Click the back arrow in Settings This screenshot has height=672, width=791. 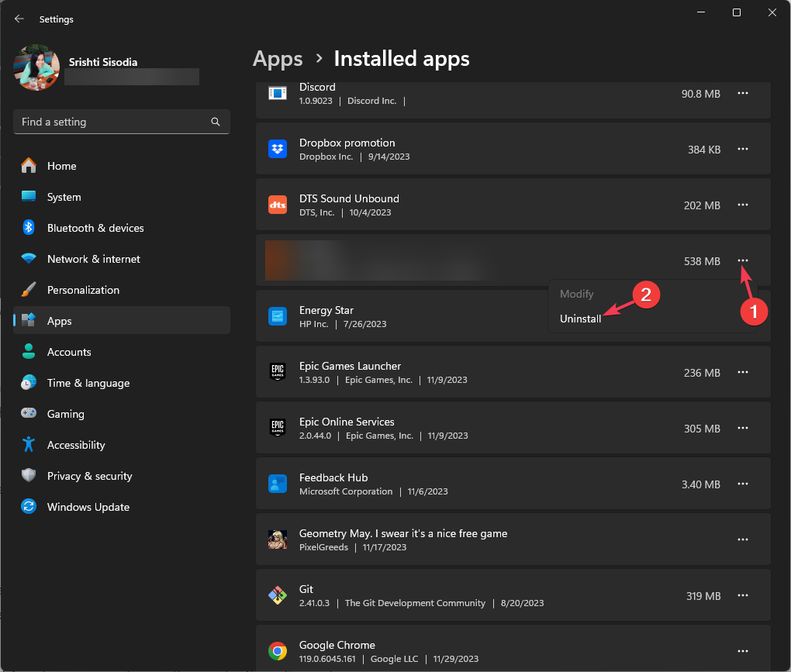tap(19, 19)
